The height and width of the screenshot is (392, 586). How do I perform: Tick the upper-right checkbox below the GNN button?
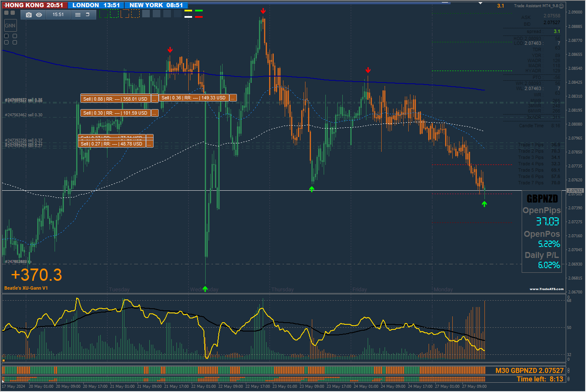pyautogui.click(x=15, y=36)
